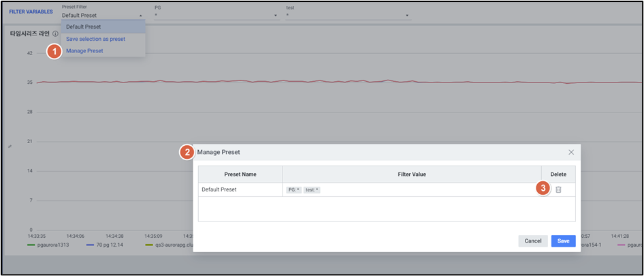Screen dimensions: 644x276
Task: Open the Preset Filter dropdown
Action: click(x=102, y=15)
